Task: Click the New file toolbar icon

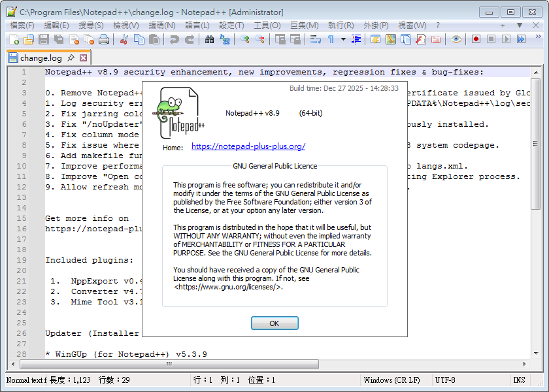Action: (14, 39)
